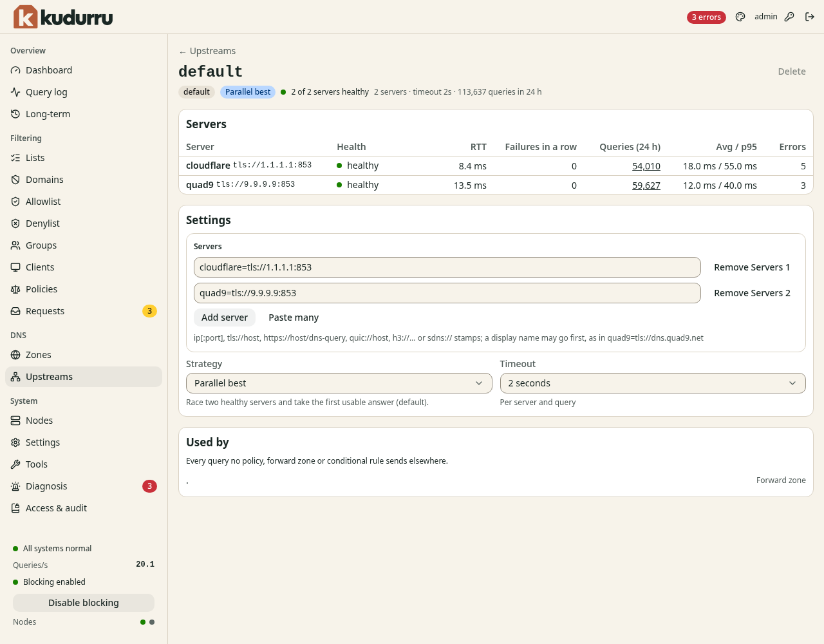Screen dimensions: 824x644
Task: Click the Disable blocking button
Action: [84, 603]
